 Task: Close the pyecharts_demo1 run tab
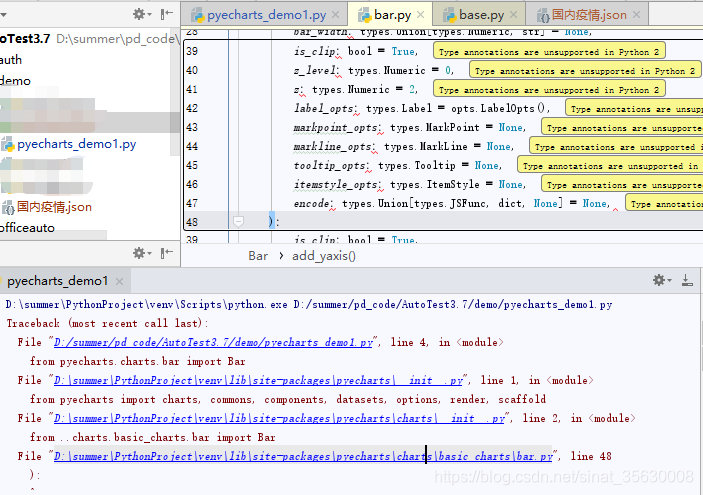pos(119,282)
